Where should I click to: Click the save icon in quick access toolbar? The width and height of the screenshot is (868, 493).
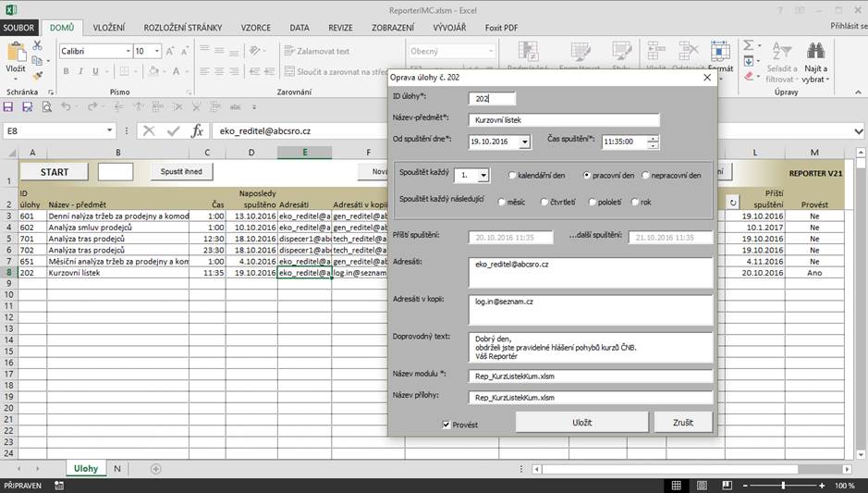8,107
